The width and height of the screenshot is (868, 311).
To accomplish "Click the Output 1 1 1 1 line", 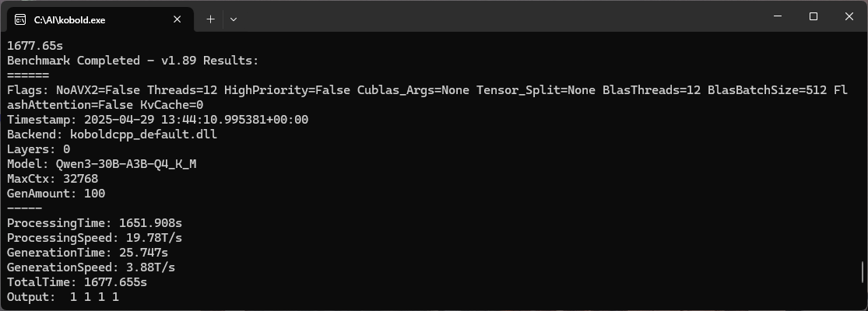I will (x=63, y=297).
